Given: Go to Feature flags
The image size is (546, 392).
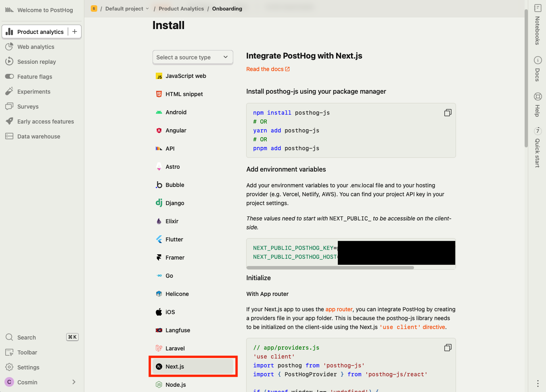Looking at the screenshot, I should pos(42,77).
